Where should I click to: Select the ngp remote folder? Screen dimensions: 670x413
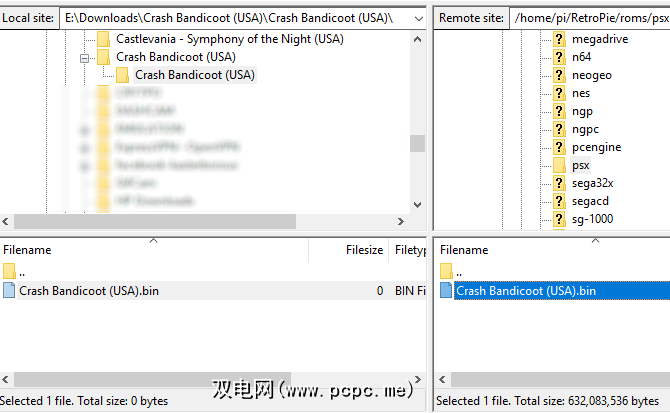point(582,111)
